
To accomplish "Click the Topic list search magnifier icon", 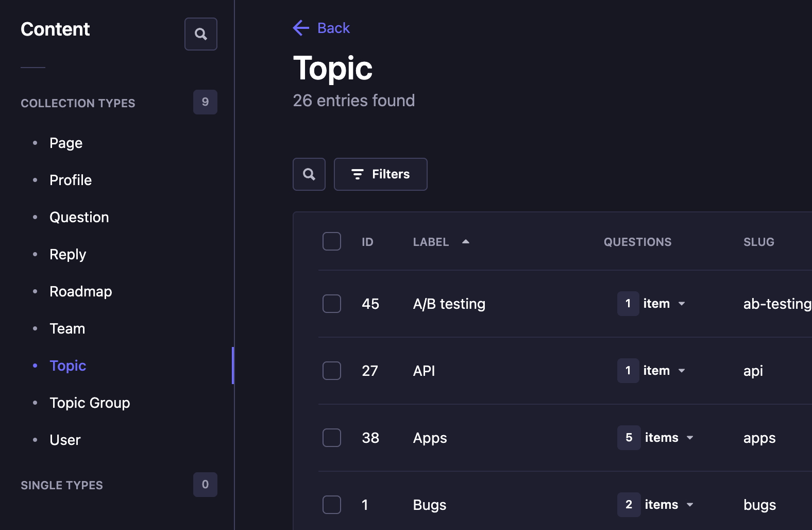I will [309, 174].
